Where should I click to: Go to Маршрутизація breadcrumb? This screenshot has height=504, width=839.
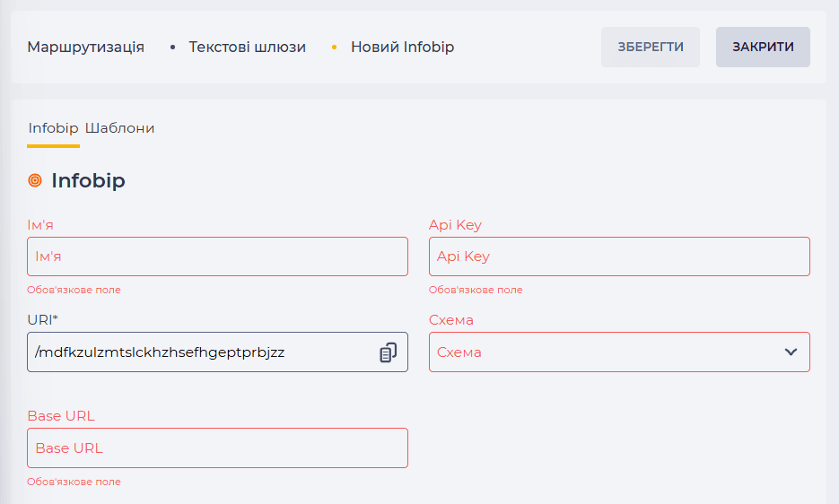pyautogui.click(x=85, y=48)
